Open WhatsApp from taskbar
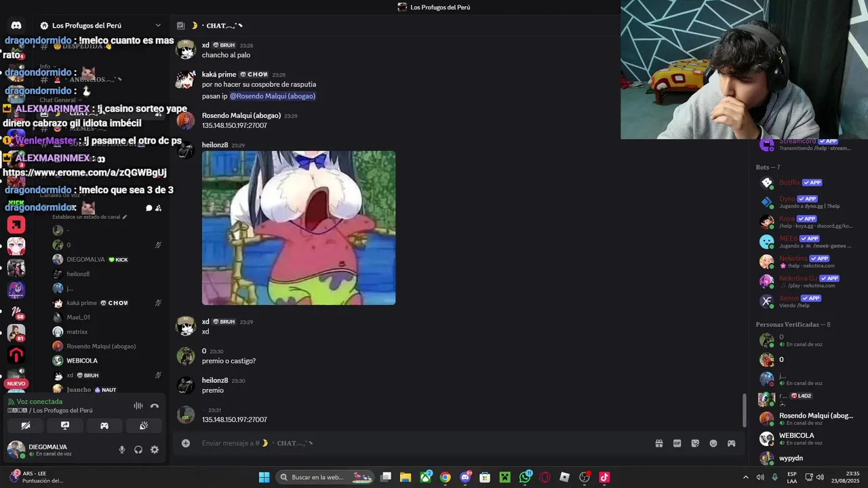 (525, 477)
